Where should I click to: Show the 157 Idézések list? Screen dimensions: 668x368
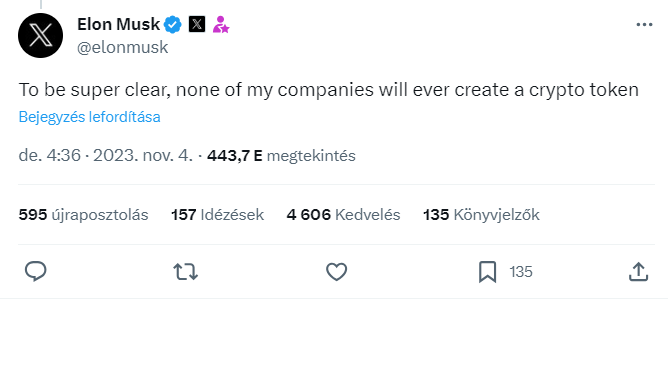click(x=217, y=215)
